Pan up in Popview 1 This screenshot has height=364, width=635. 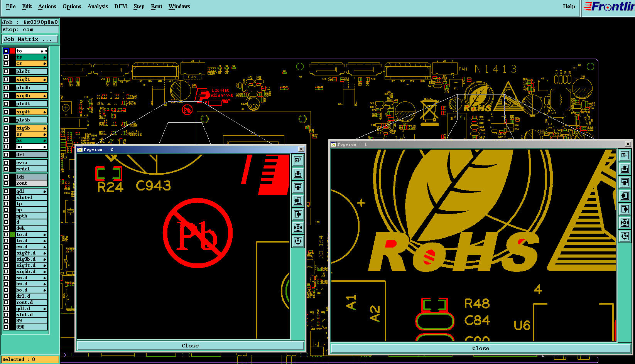click(x=625, y=169)
